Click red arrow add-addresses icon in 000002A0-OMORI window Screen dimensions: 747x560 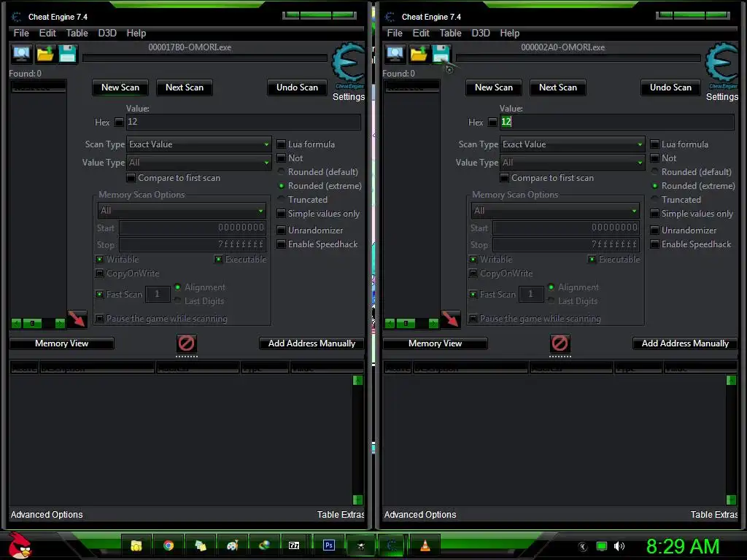point(450,319)
